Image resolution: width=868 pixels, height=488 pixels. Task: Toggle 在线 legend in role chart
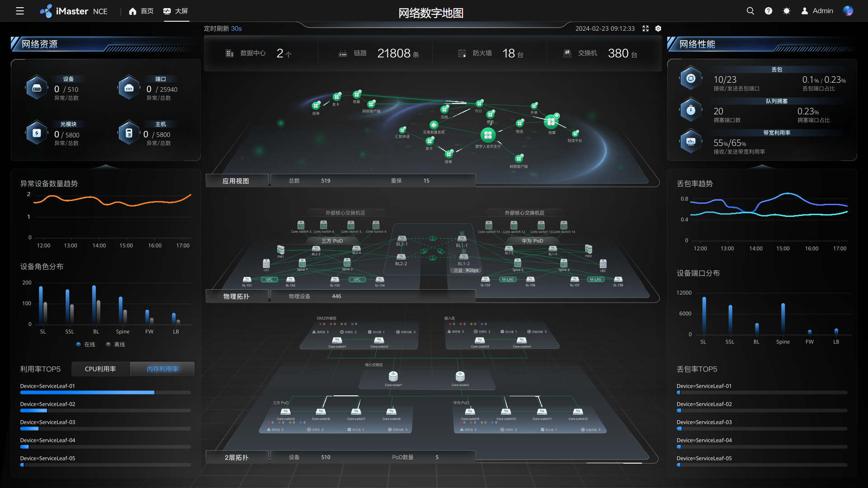click(x=85, y=344)
